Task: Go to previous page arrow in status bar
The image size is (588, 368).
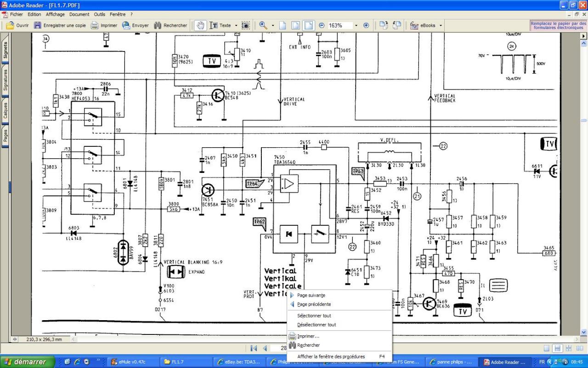Action: point(265,348)
